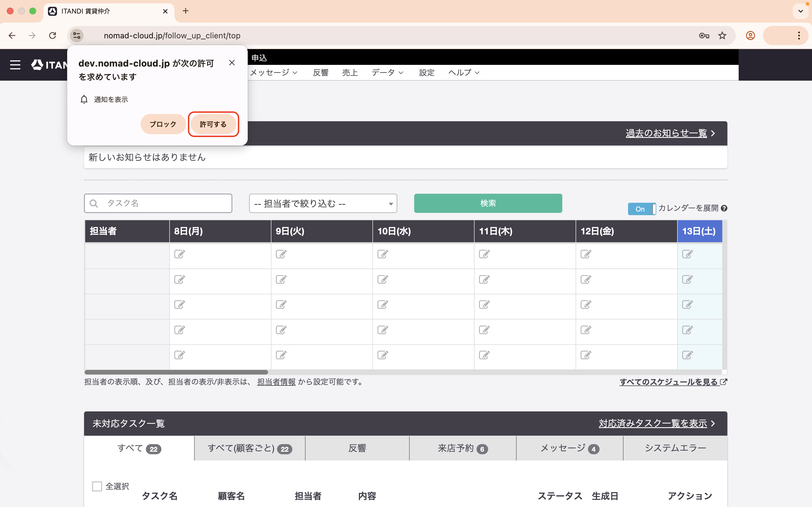Click edit icon in third row under 10日(水)
The height and width of the screenshot is (507, 812).
[383, 304]
